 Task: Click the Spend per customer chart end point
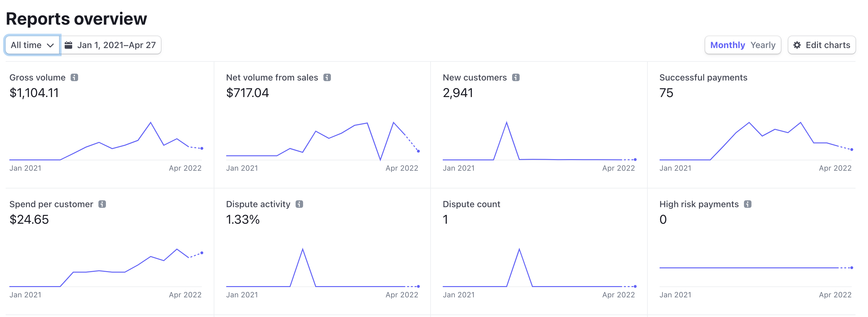202,253
